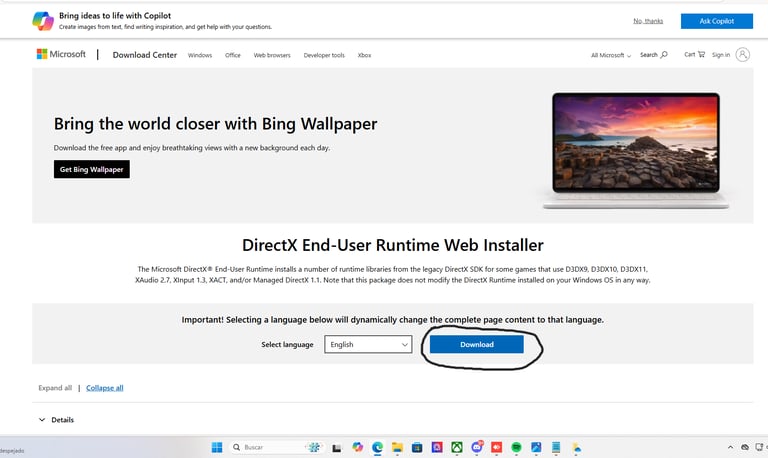This screenshot has height=458, width=768.
Task: Open File Explorer from taskbar
Action: pos(397,447)
